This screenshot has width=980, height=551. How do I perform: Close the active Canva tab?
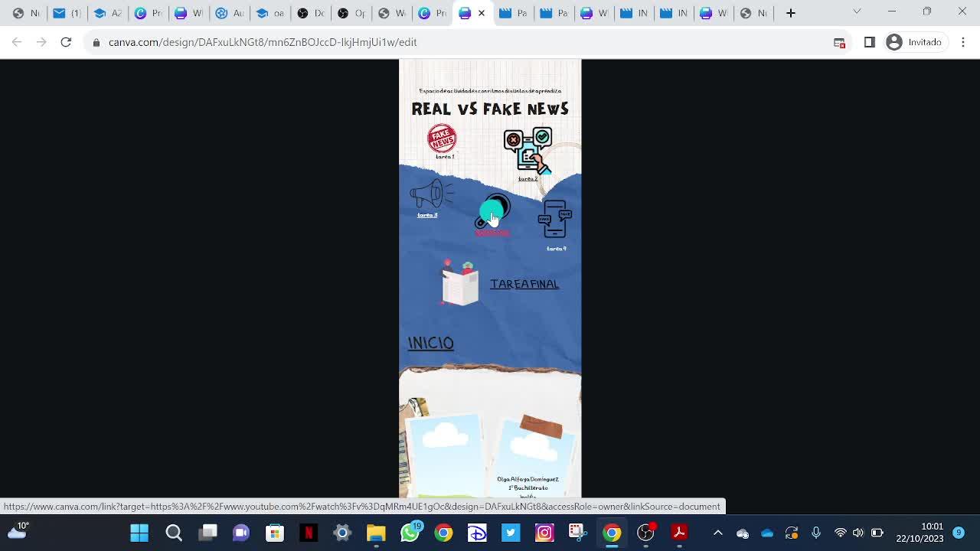(x=482, y=13)
